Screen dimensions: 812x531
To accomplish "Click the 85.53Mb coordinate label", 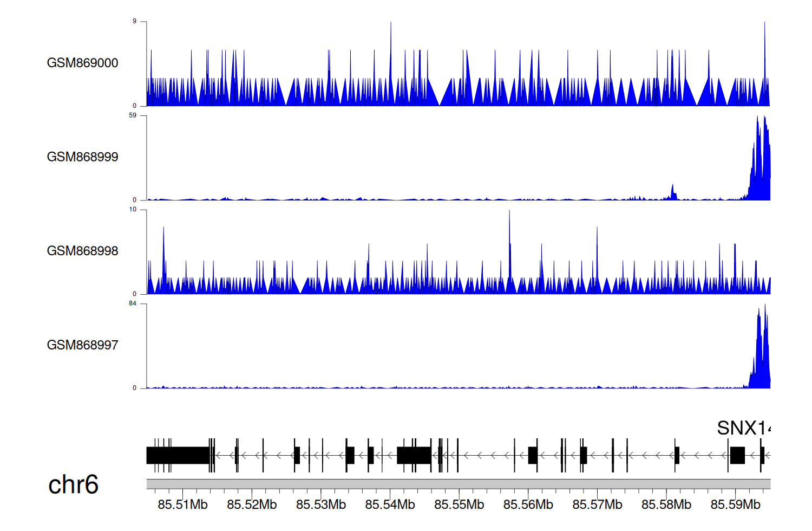I will 320,504.
